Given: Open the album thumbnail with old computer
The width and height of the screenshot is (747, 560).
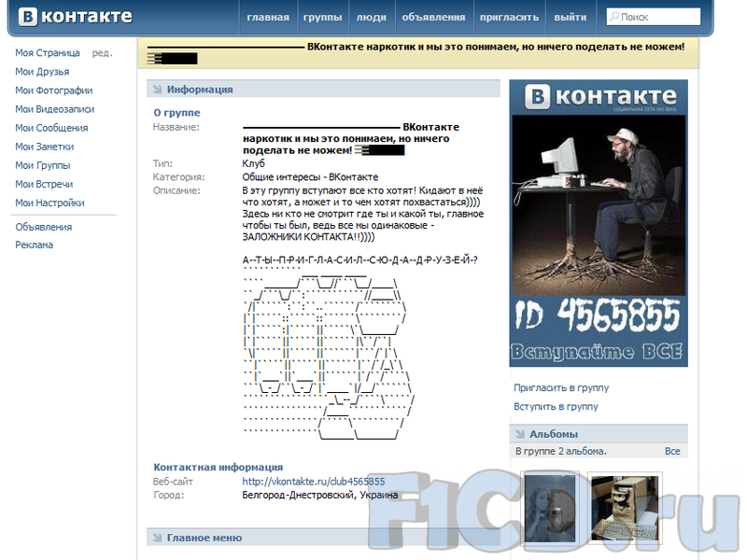Looking at the screenshot, I should [x=625, y=508].
